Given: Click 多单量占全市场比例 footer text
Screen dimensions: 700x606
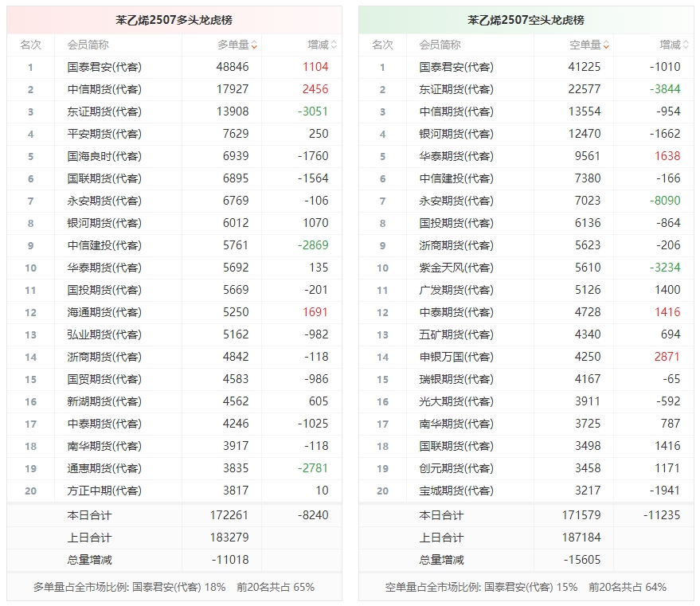Looking at the screenshot, I should 174,587.
